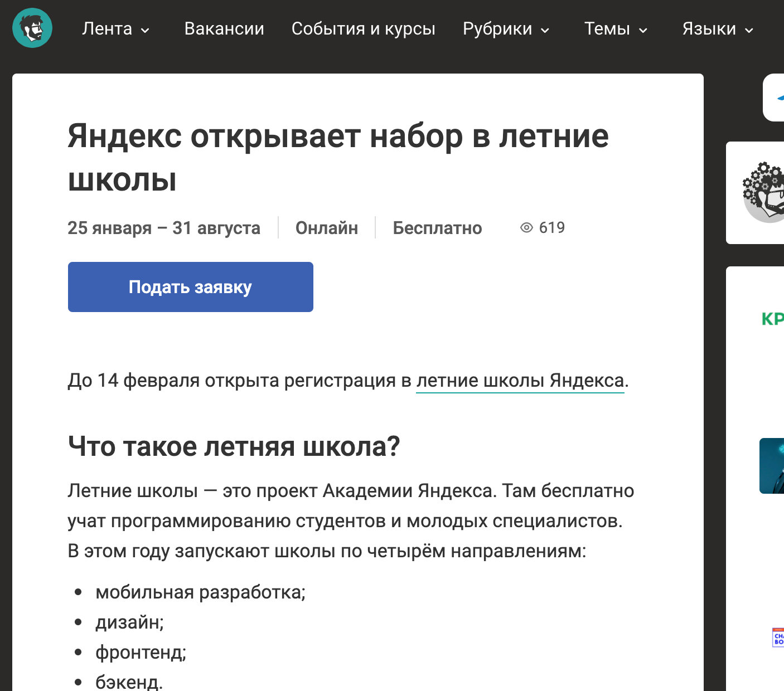This screenshot has height=691, width=784.
Task: Expand the Языки dropdown menu
Action: (718, 28)
